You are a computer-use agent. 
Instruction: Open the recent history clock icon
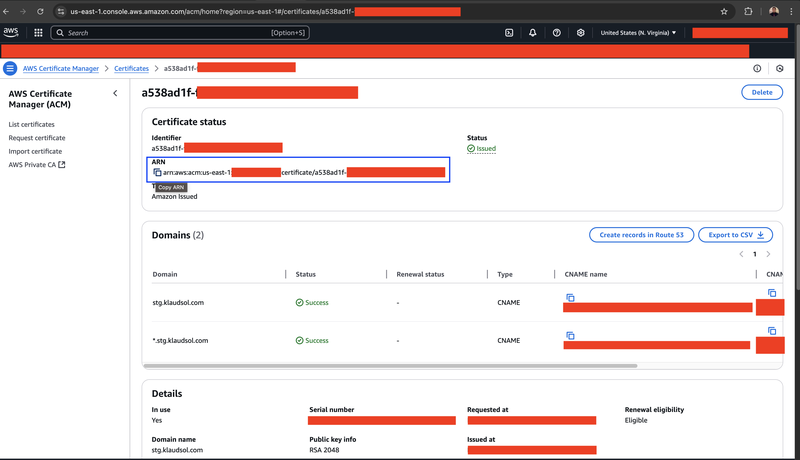click(780, 68)
